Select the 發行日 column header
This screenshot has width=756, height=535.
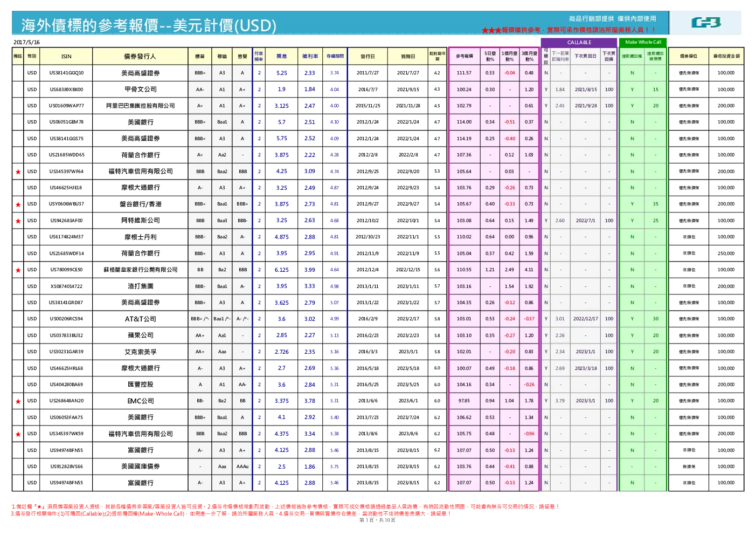point(367,56)
